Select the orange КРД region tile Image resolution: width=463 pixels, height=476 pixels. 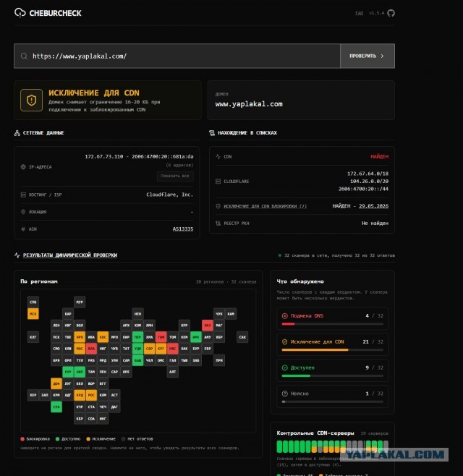pos(80,395)
